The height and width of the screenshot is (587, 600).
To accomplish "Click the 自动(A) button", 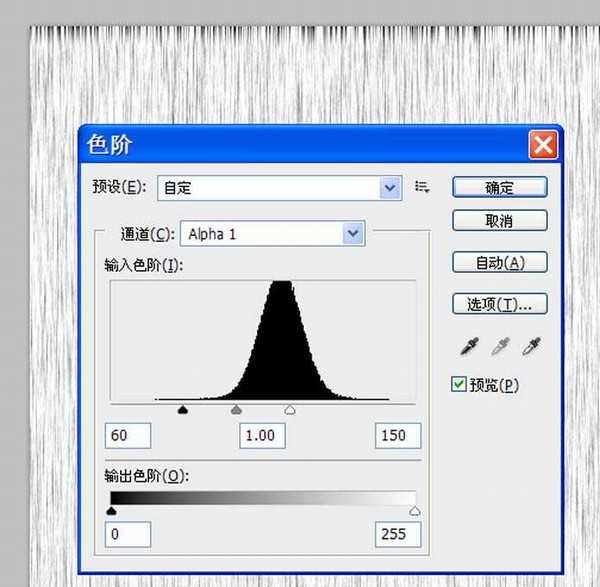I will pyautogui.click(x=500, y=262).
